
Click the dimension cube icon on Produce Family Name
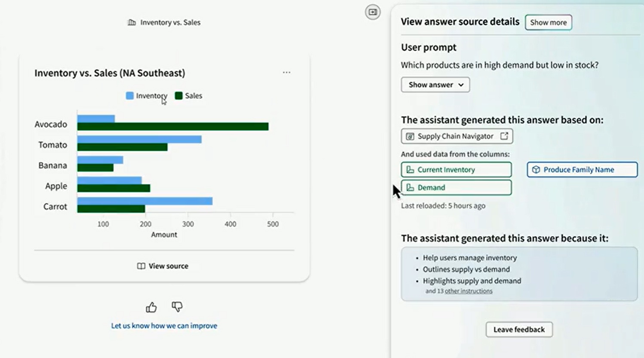coord(536,169)
